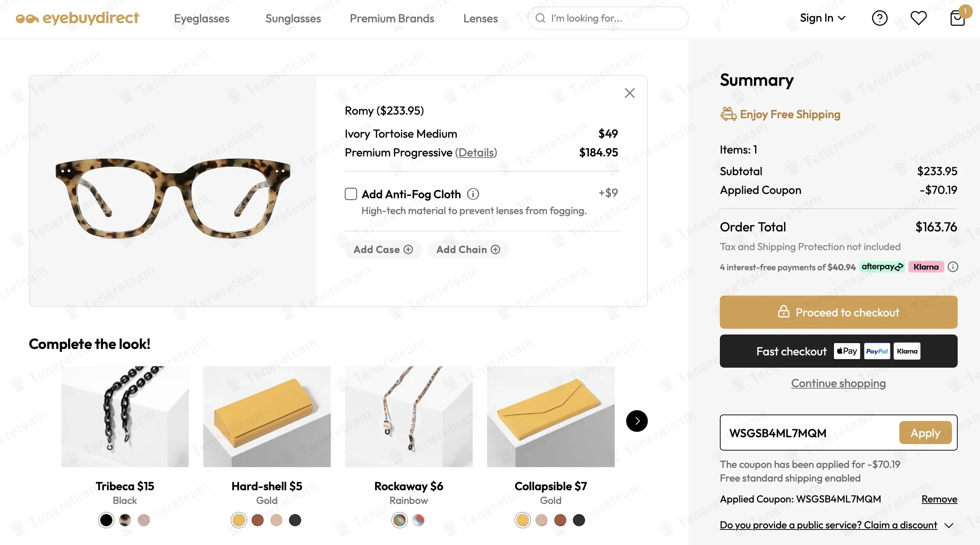The image size is (980, 545).
Task: Remove the applied coupon
Action: click(x=939, y=499)
